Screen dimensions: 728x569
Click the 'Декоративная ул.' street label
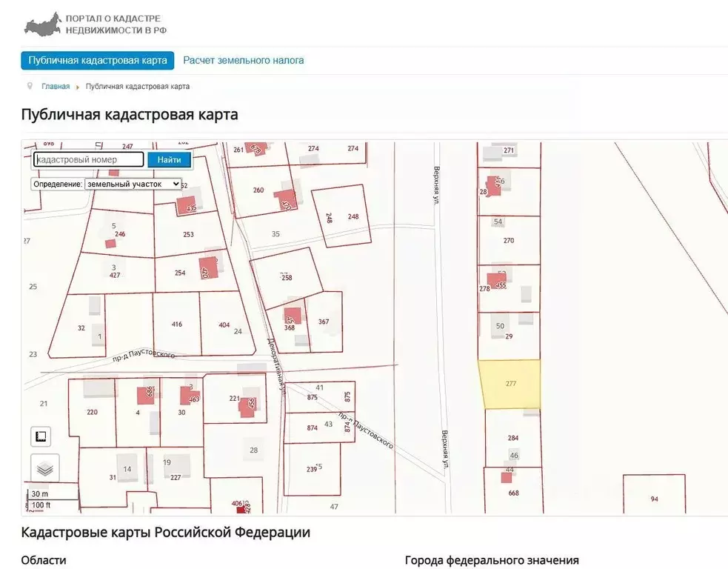(x=275, y=366)
